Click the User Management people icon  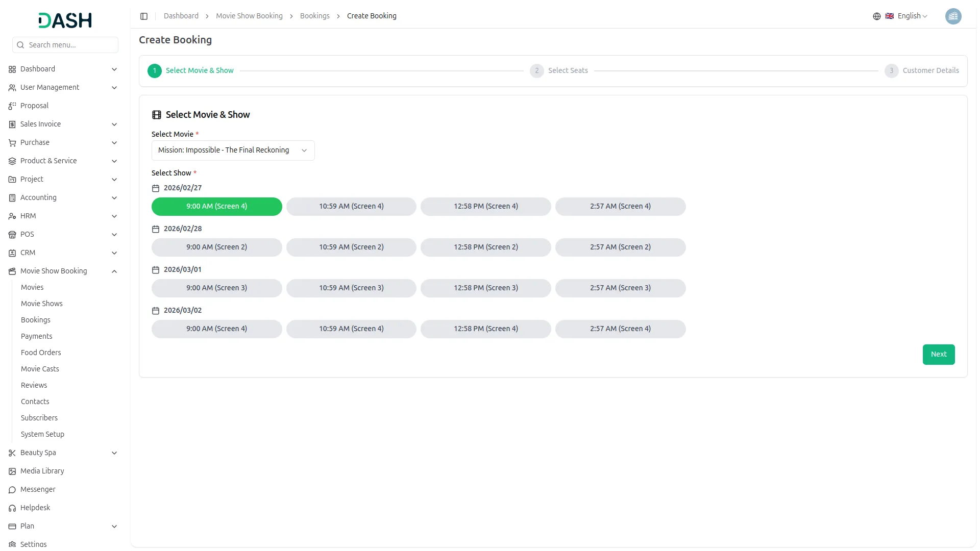12,88
